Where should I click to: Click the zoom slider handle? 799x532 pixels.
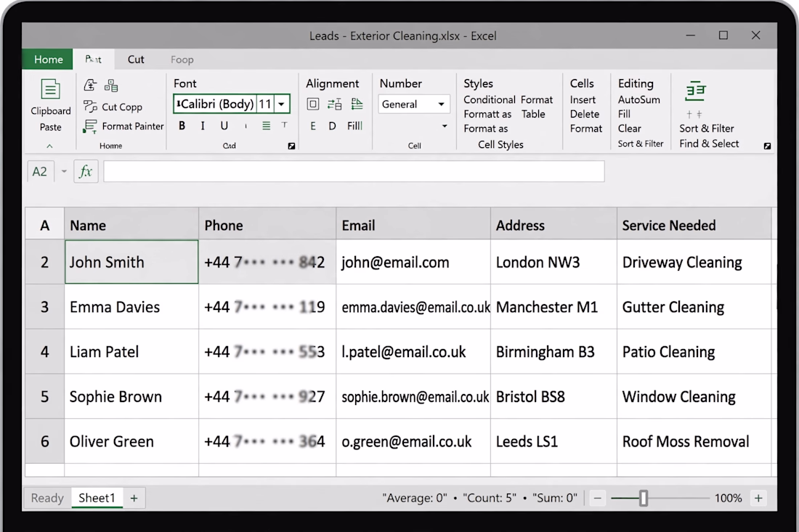click(x=644, y=498)
